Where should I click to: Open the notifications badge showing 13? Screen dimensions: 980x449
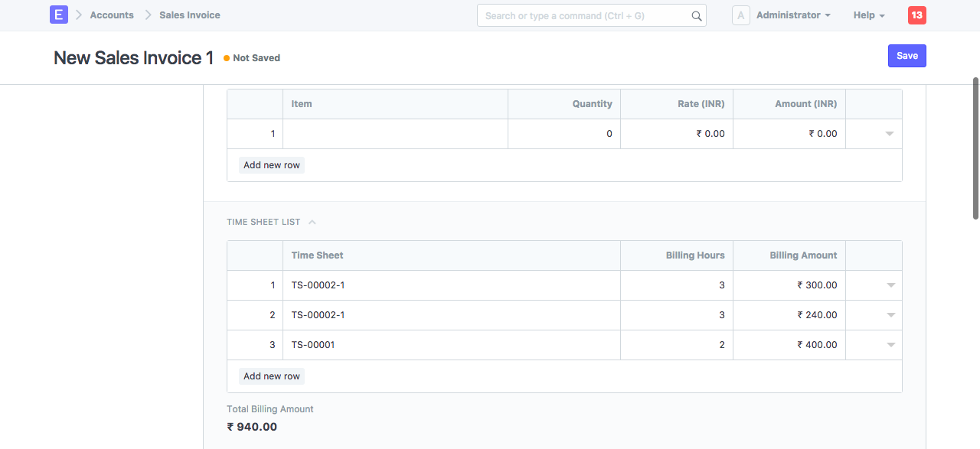(916, 15)
